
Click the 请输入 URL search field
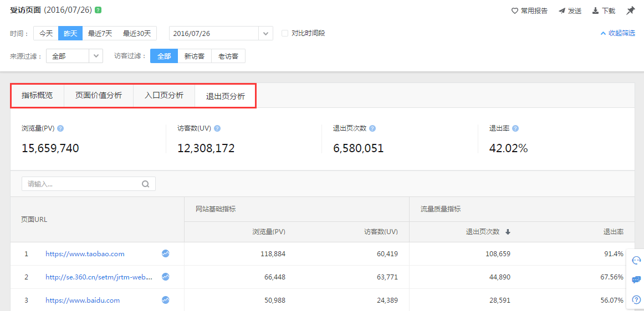point(80,184)
